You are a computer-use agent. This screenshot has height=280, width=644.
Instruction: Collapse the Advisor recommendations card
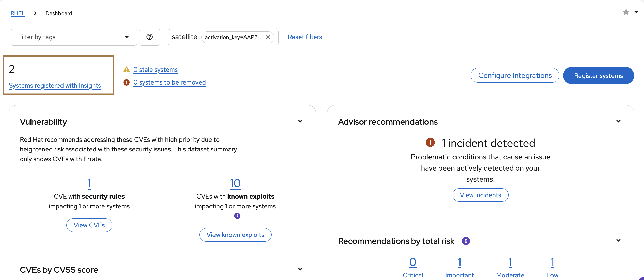(x=618, y=121)
